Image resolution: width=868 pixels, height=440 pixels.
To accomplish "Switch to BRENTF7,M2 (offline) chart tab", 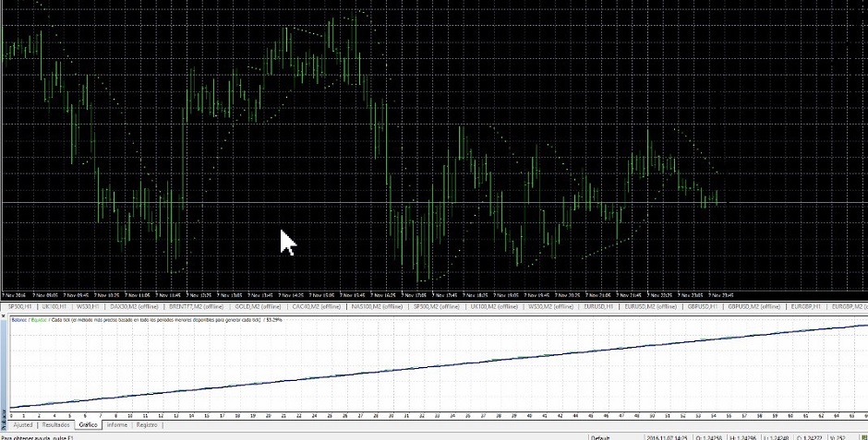I will pos(195,305).
